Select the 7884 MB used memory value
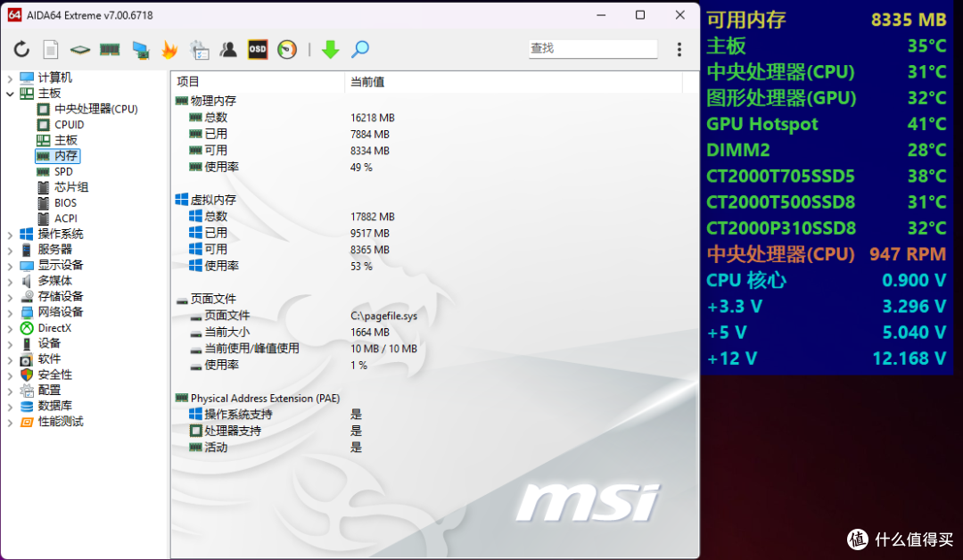 tap(370, 135)
